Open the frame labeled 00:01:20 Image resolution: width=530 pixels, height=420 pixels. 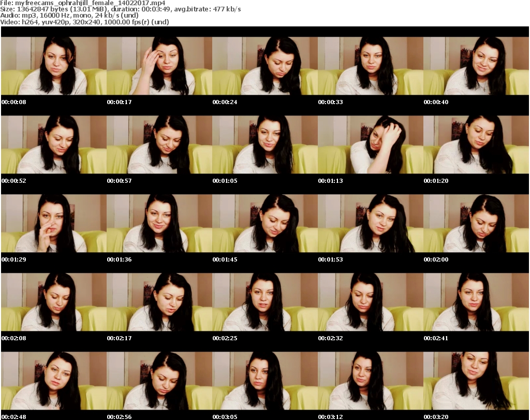476,144
